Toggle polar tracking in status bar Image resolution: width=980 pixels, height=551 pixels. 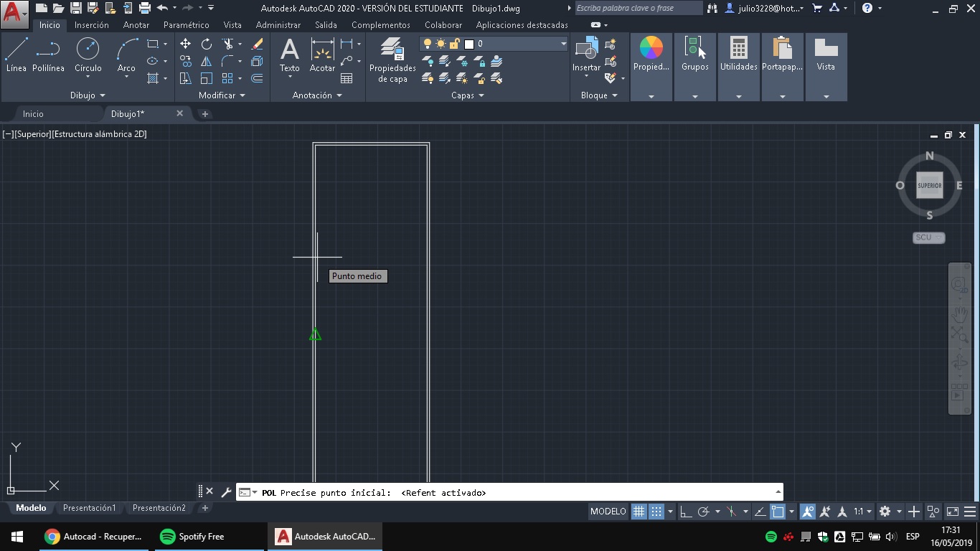(x=703, y=512)
